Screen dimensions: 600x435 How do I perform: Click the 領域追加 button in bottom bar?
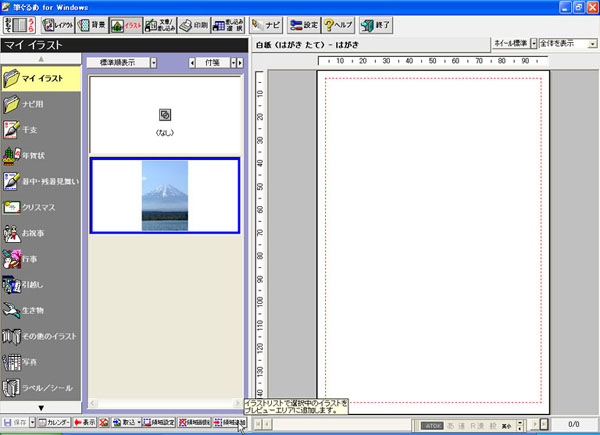[229, 423]
